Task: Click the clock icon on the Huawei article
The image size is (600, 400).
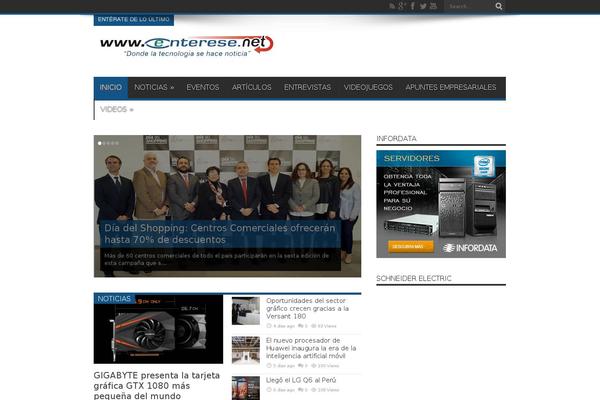Action: click(x=269, y=366)
